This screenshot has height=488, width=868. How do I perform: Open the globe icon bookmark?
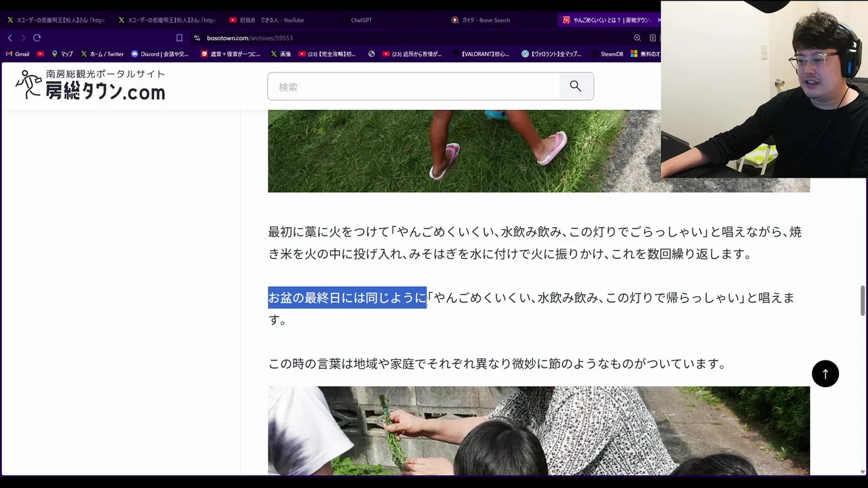(x=372, y=54)
